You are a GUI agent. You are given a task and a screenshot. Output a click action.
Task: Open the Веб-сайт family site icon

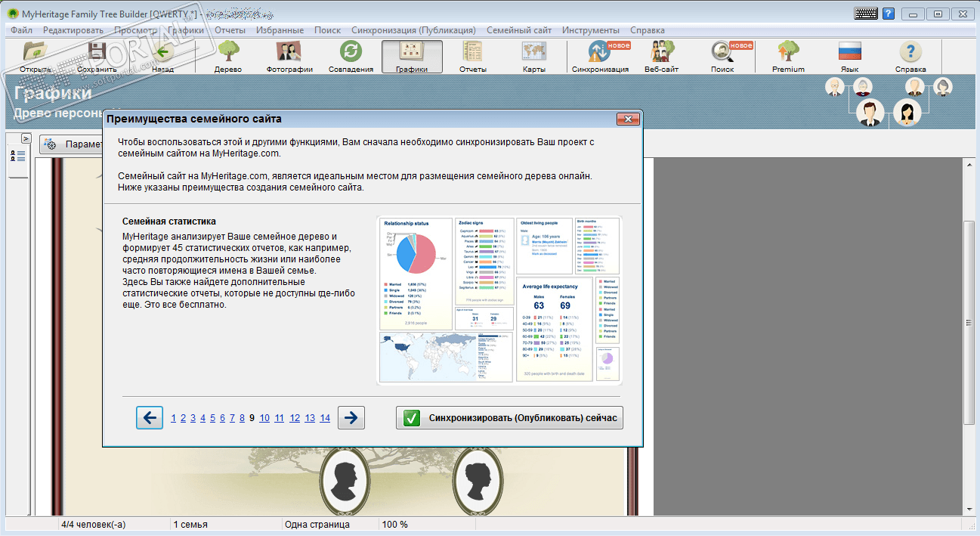(x=662, y=57)
